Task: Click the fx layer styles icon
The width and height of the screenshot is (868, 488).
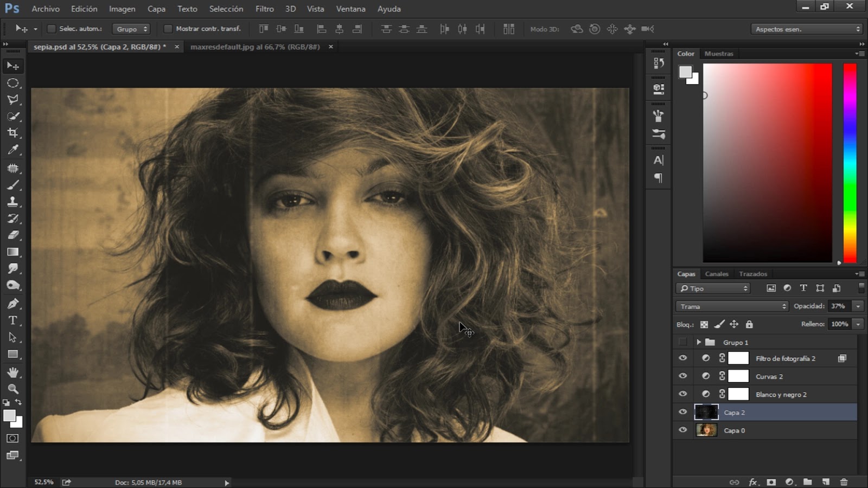Action: tap(752, 481)
